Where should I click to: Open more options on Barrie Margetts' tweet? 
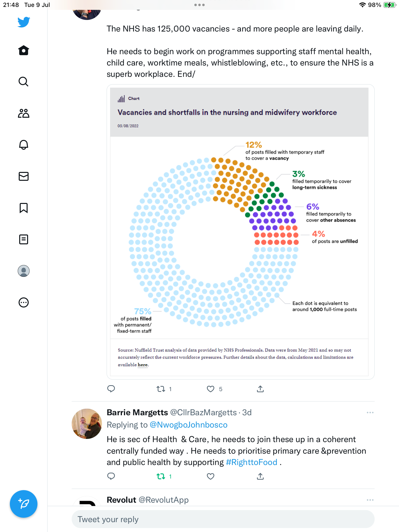point(370,413)
